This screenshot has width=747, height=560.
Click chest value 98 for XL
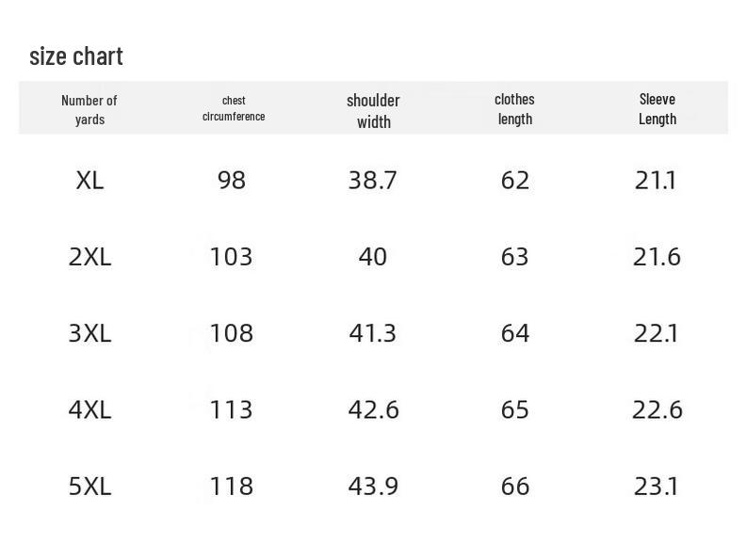pos(232,180)
